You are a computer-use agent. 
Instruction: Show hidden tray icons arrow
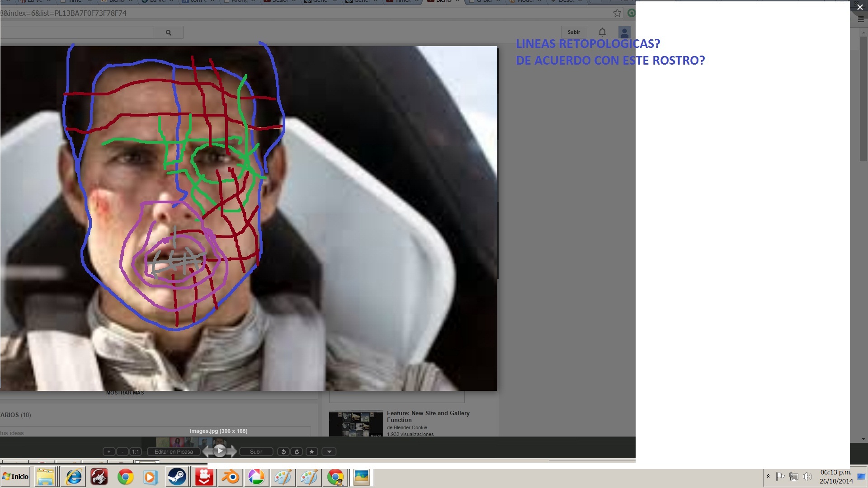coord(768,476)
